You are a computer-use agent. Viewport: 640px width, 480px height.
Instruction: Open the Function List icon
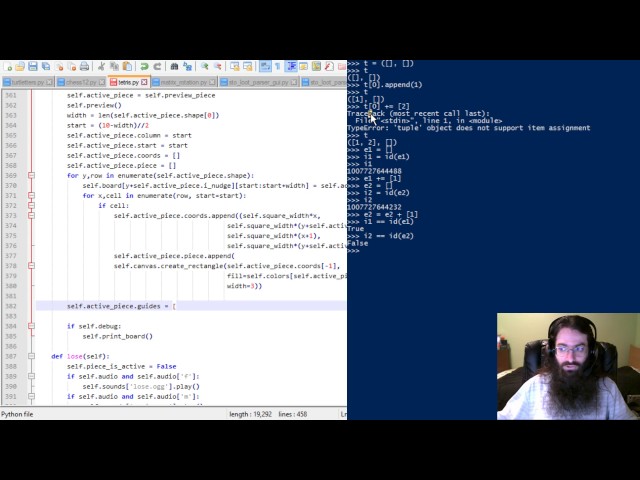pyautogui.click(x=329, y=67)
